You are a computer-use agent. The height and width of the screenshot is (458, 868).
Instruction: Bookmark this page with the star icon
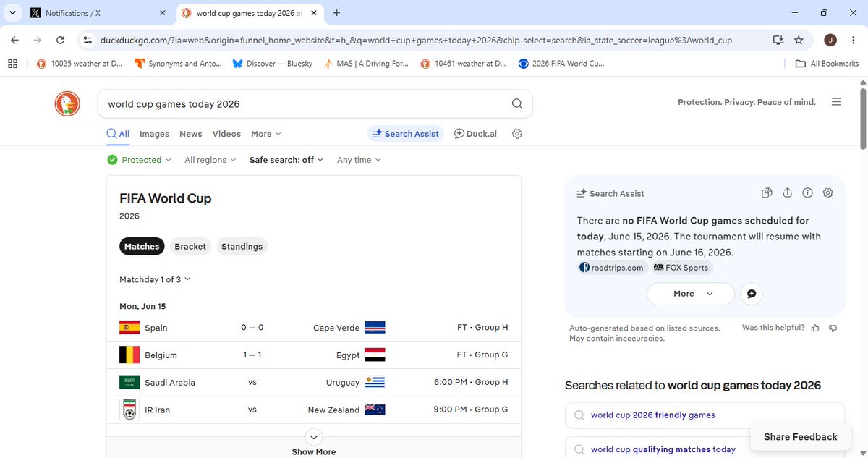tap(799, 41)
